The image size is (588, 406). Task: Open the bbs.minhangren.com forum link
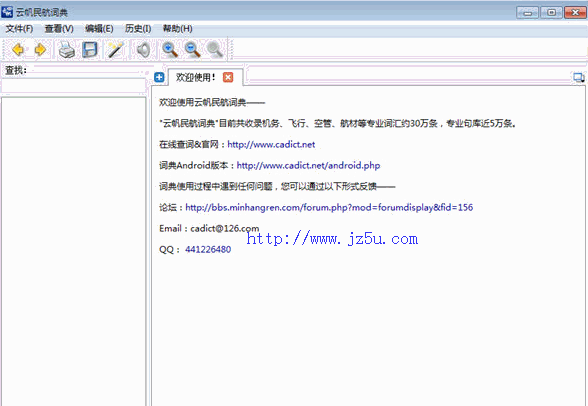click(329, 207)
